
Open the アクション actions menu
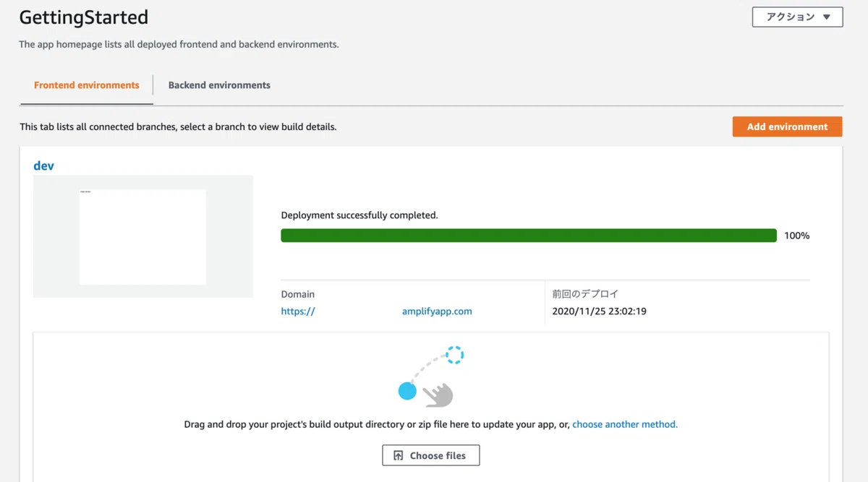click(x=797, y=17)
